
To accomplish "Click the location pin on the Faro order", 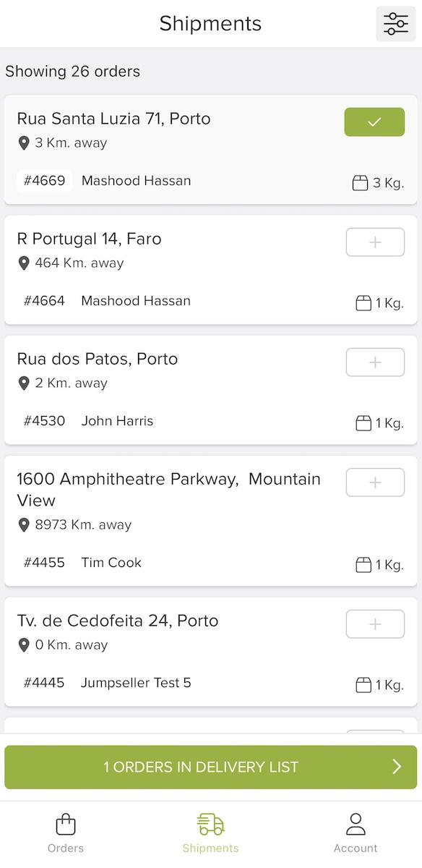I will (x=22, y=263).
